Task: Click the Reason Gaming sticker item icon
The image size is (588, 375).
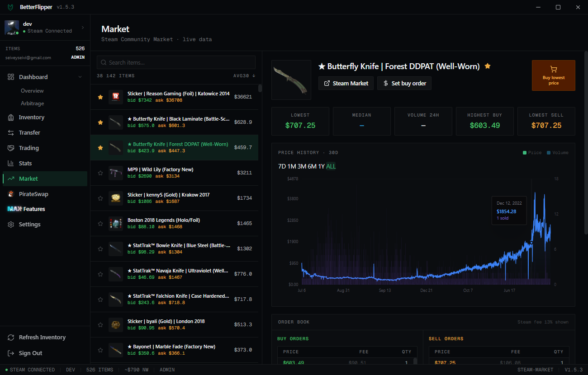Action: click(116, 97)
